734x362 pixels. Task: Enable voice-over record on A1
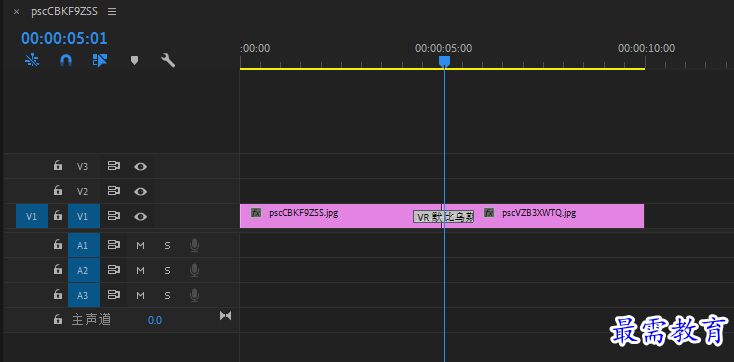coord(195,245)
